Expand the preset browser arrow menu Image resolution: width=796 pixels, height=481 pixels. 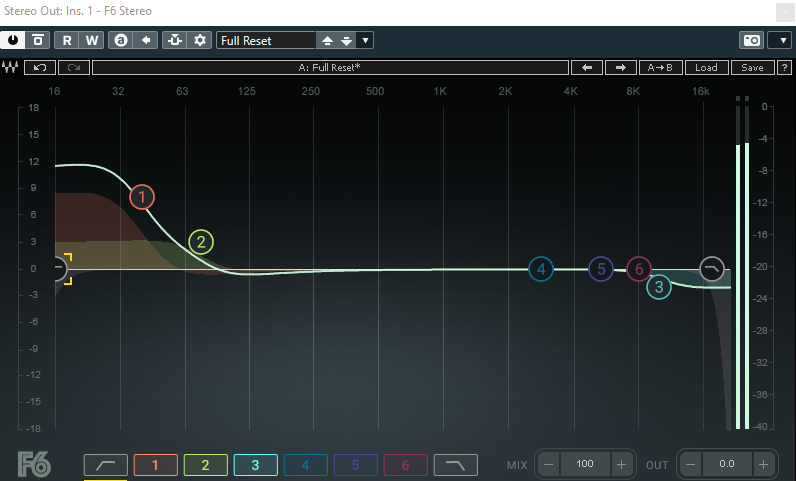(365, 40)
